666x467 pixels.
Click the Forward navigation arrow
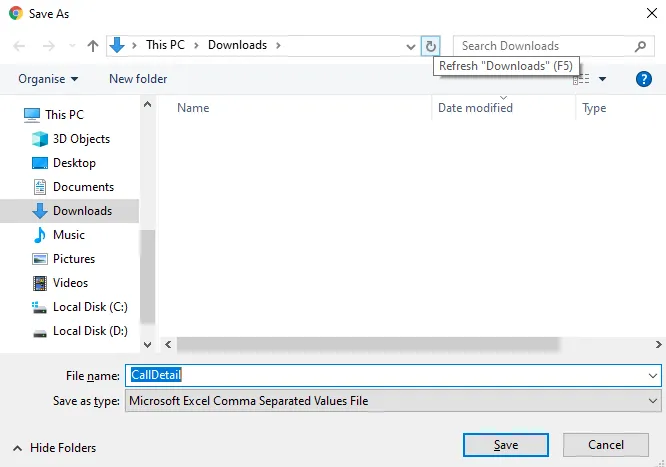[49, 45]
